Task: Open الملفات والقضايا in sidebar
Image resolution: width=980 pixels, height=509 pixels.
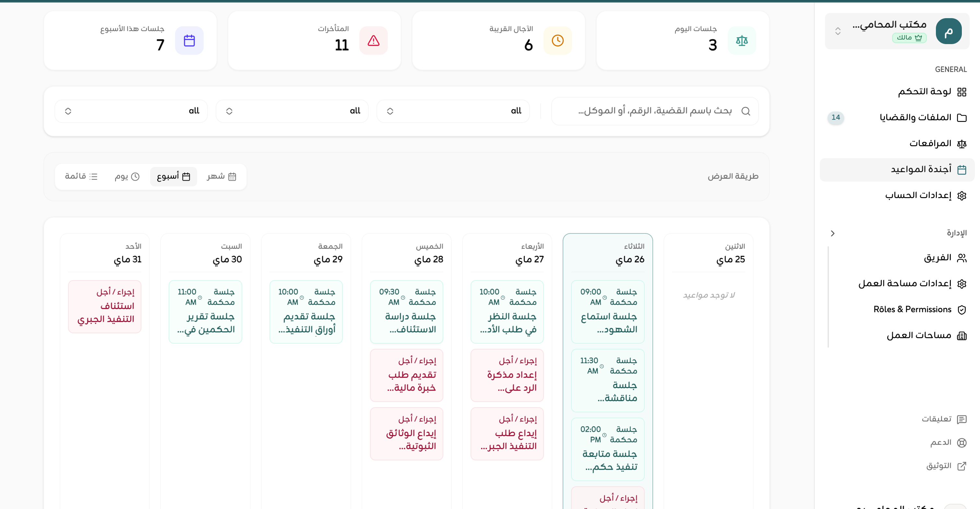Action: pyautogui.click(x=897, y=118)
